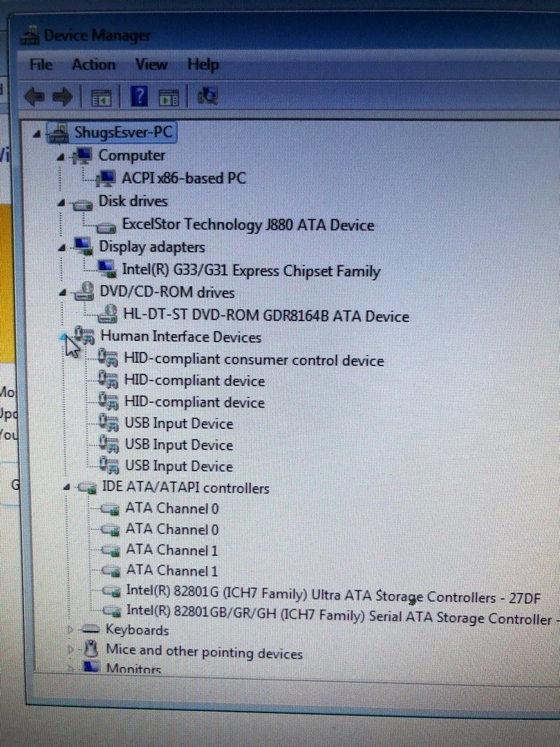This screenshot has height=747, width=560.
Task: Click the ExcelStor Technology disk icon
Action: coord(106,228)
